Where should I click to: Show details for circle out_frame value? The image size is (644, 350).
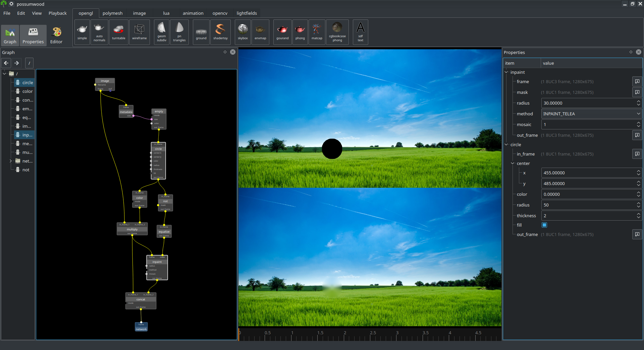637,234
